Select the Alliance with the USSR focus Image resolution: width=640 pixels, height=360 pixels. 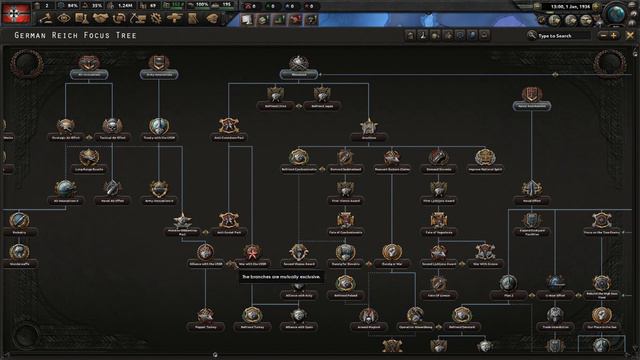[205, 256]
